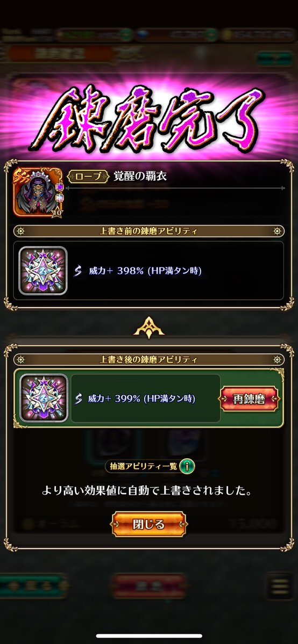Tap the 威力+ 399% ability row

pos(146,398)
